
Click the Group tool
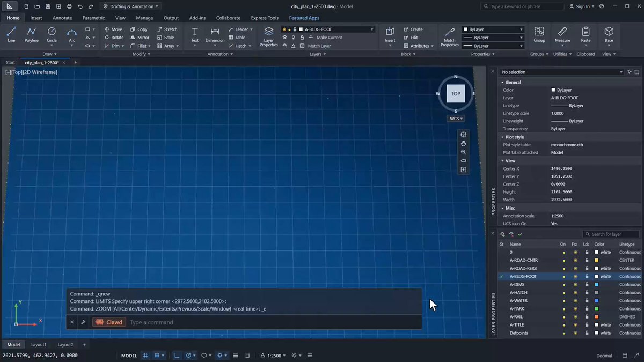pos(539,34)
